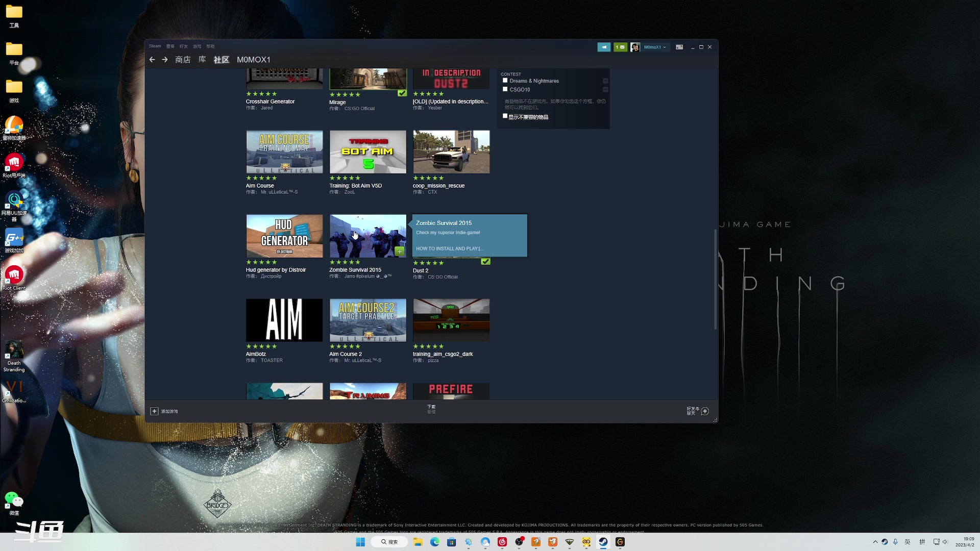
Task: Open Aim Course 2 thumbnail
Action: pyautogui.click(x=368, y=320)
